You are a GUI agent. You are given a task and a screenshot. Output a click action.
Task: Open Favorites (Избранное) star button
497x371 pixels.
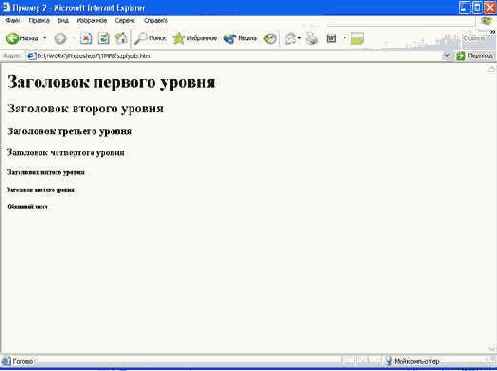pos(195,39)
